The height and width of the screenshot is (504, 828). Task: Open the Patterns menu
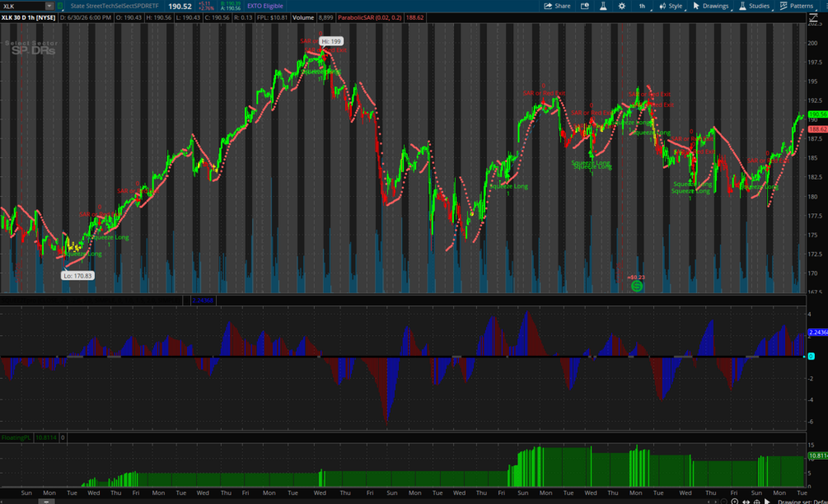797,6
